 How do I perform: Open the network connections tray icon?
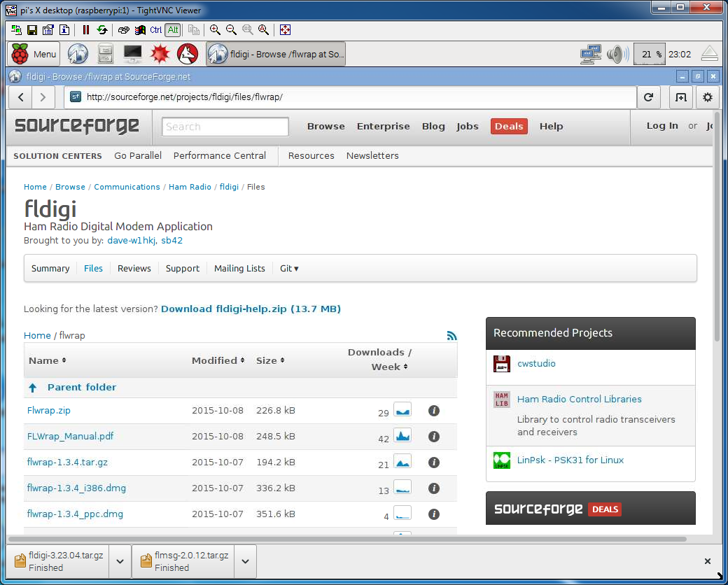(x=591, y=55)
